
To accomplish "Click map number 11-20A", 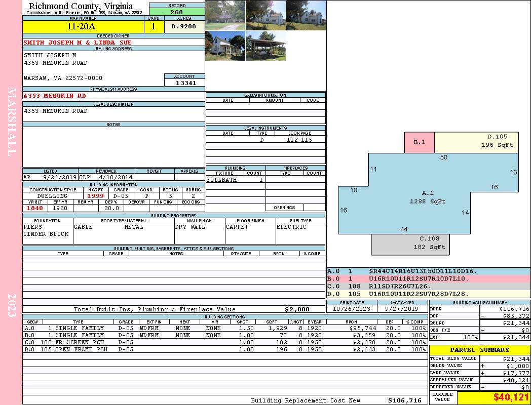I will pos(81,26).
